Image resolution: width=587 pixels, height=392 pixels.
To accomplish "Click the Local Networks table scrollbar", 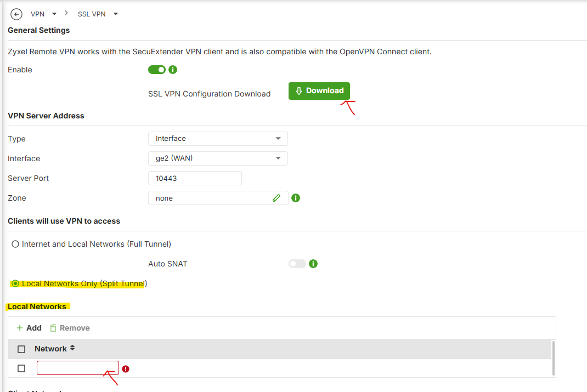I will tap(554, 358).
